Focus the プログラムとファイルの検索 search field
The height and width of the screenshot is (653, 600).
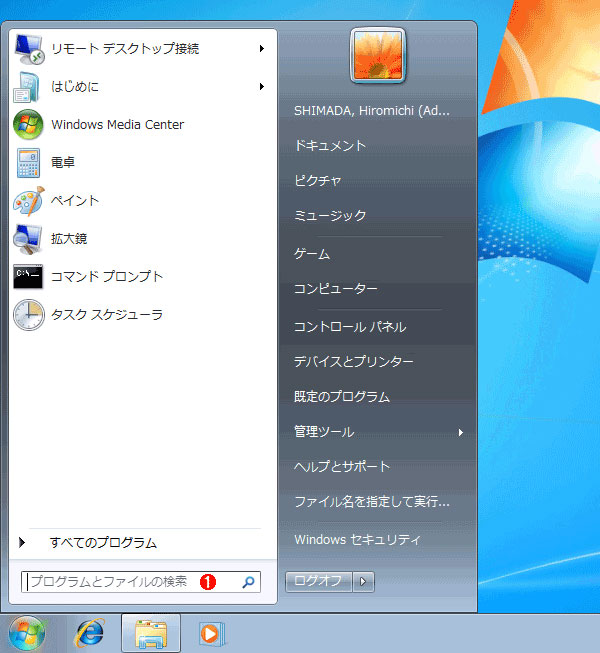tap(141, 582)
